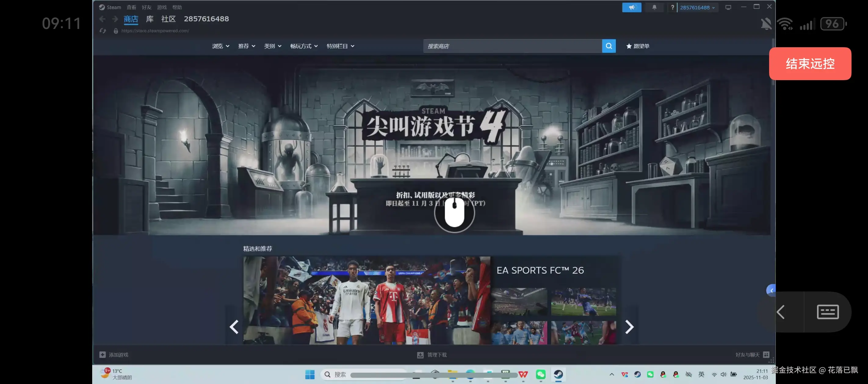Expand the 特别栏目 dropdown
Screen dimensions: 868x384
click(340, 46)
